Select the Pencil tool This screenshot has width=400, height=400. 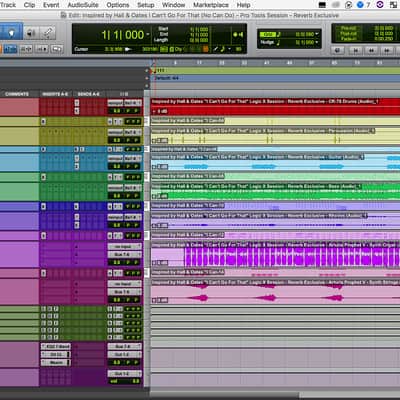pyautogui.click(x=48, y=33)
